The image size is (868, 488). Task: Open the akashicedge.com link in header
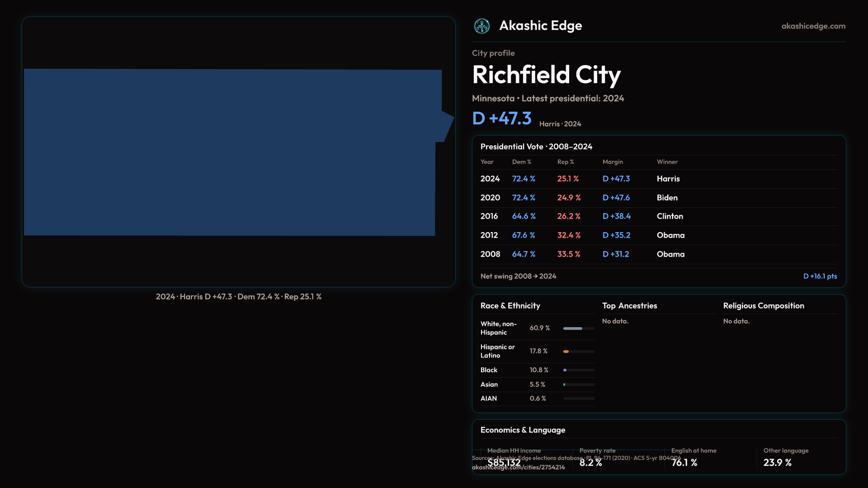(813, 26)
